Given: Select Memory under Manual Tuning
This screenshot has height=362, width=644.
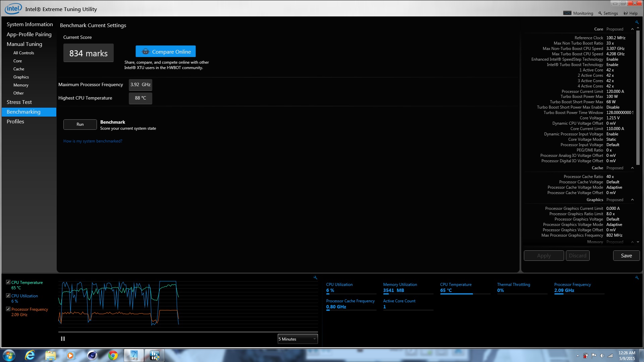Looking at the screenshot, I should (20, 85).
